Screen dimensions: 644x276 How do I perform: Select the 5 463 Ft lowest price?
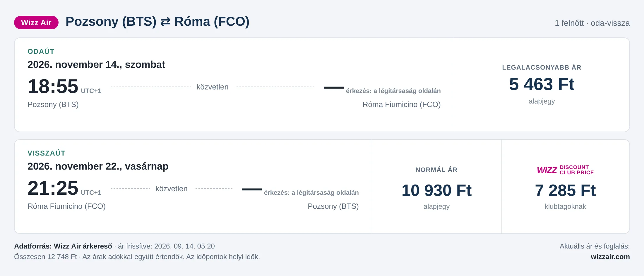pyautogui.click(x=542, y=84)
